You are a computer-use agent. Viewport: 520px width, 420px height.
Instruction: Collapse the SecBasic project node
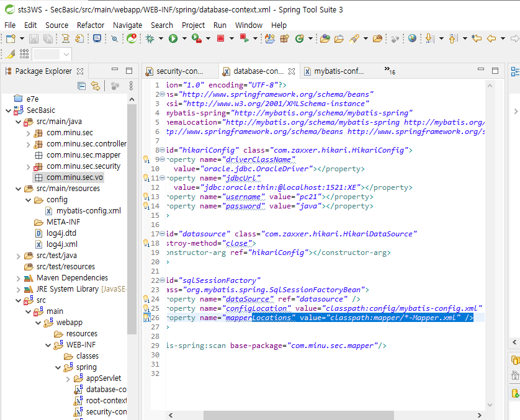click(x=8, y=110)
